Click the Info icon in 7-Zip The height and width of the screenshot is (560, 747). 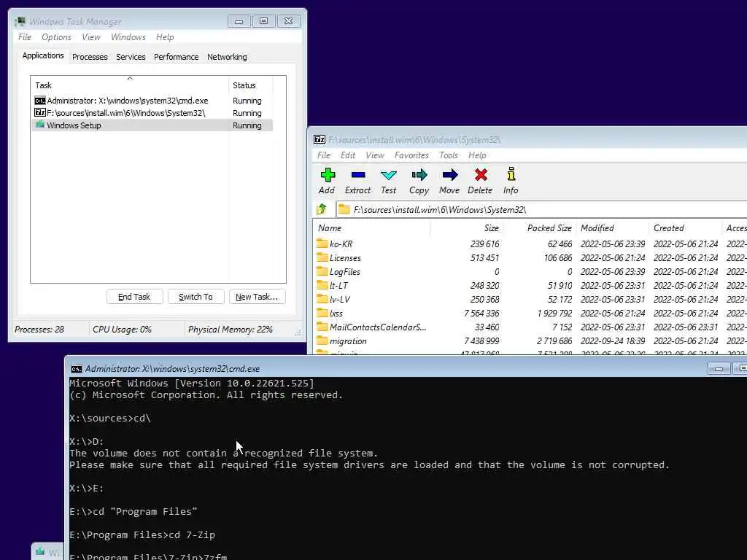(x=511, y=174)
